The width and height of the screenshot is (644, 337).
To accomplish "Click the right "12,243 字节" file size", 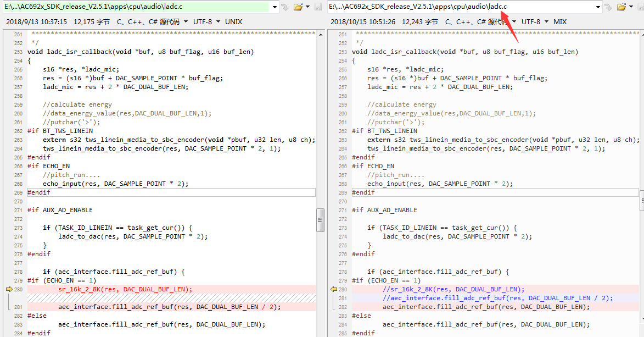I will (420, 22).
